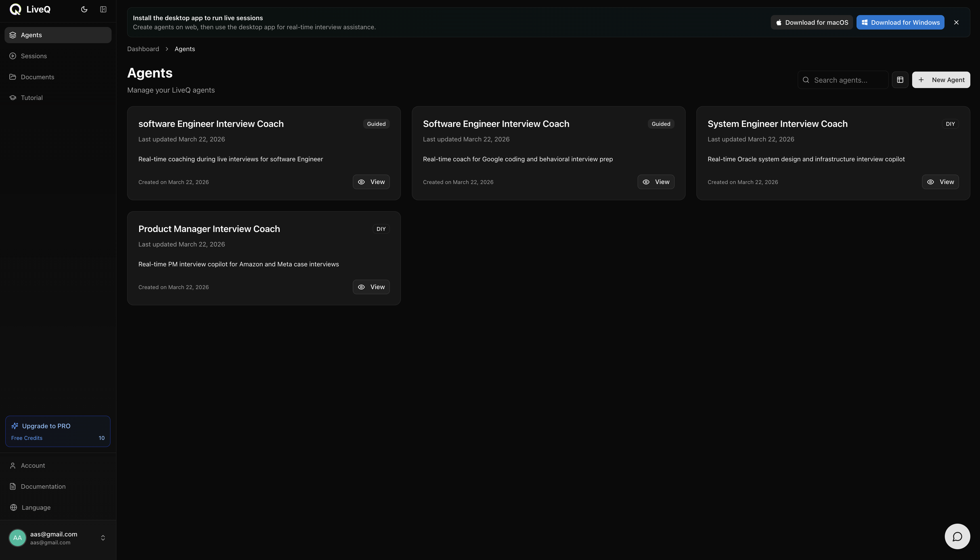Toggle dark mode moon icon
980x560 pixels.
tap(84, 9)
